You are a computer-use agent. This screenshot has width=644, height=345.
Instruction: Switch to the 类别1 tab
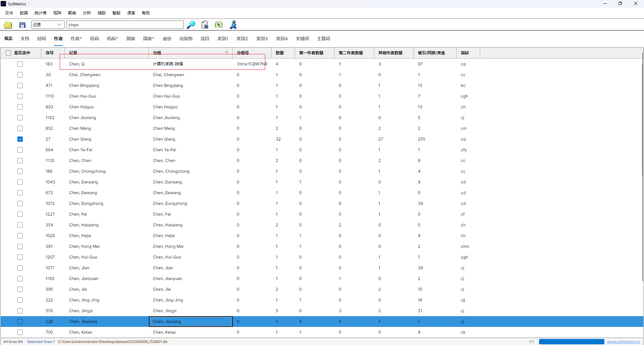223,39
